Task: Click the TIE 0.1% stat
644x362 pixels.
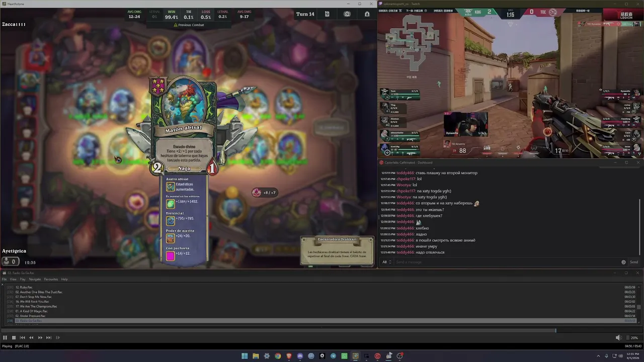Action: coord(189,15)
